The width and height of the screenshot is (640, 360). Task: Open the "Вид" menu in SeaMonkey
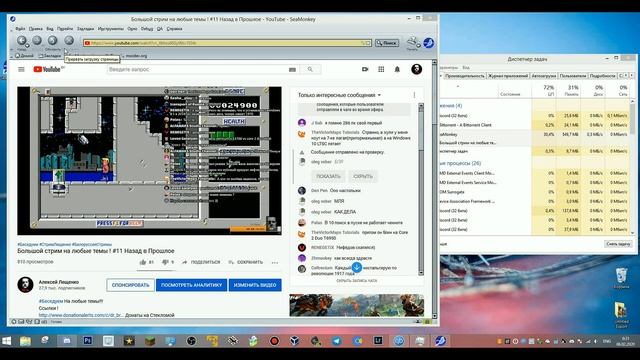[50, 29]
